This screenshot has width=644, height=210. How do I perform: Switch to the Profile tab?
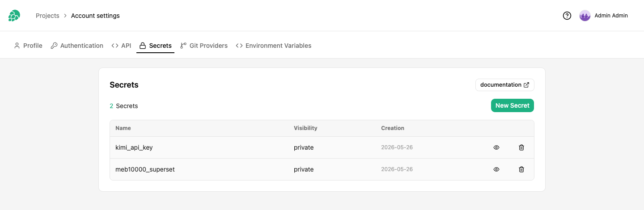click(28, 46)
